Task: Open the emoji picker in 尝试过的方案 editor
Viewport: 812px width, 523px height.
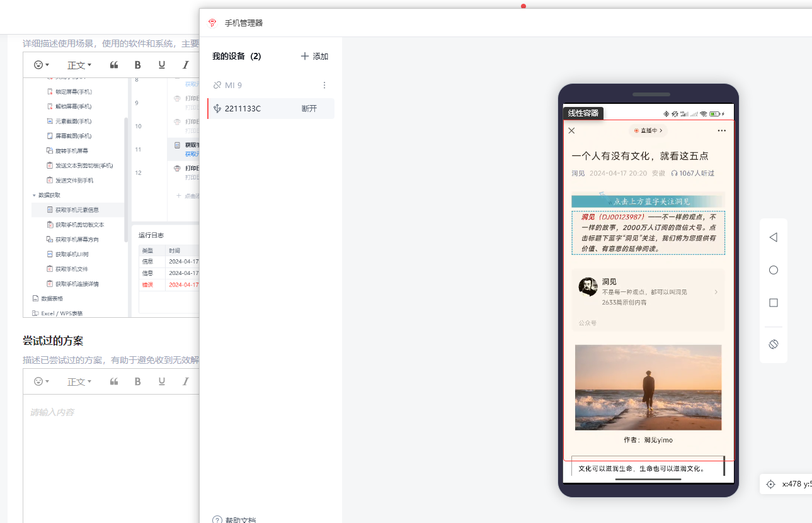Action: [42, 381]
